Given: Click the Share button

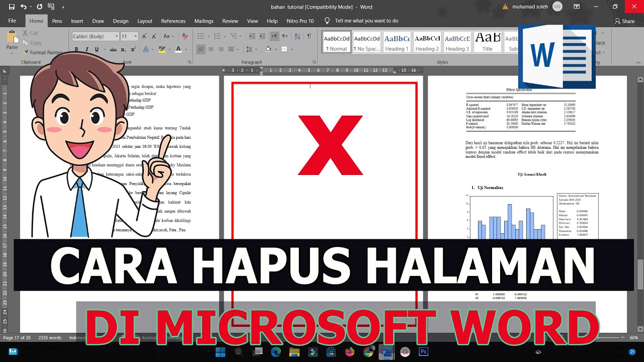Looking at the screenshot, I should tap(625, 21).
